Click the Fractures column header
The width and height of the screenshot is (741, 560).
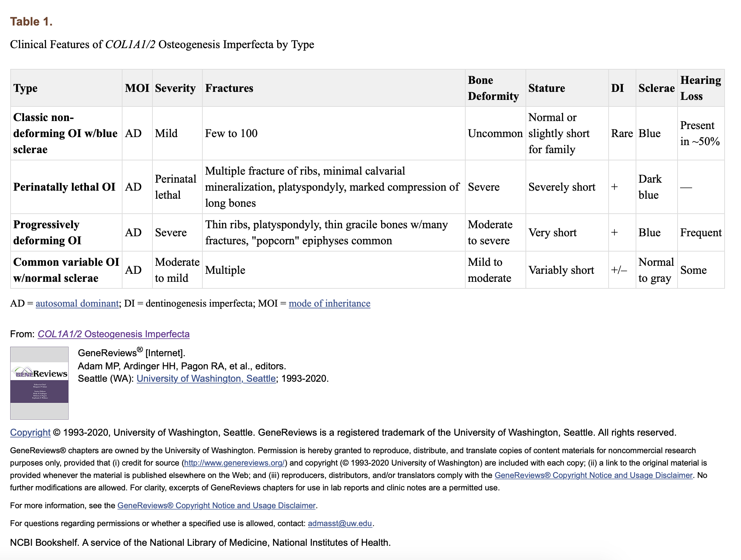click(x=229, y=88)
